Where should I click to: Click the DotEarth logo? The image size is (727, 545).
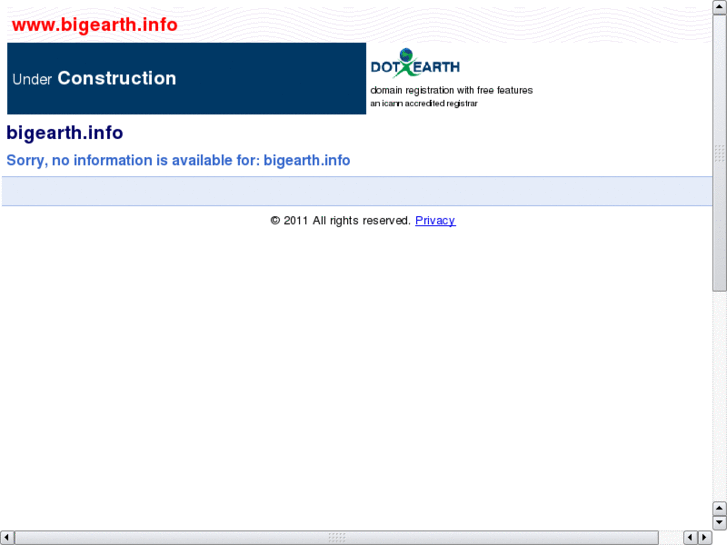(x=415, y=63)
